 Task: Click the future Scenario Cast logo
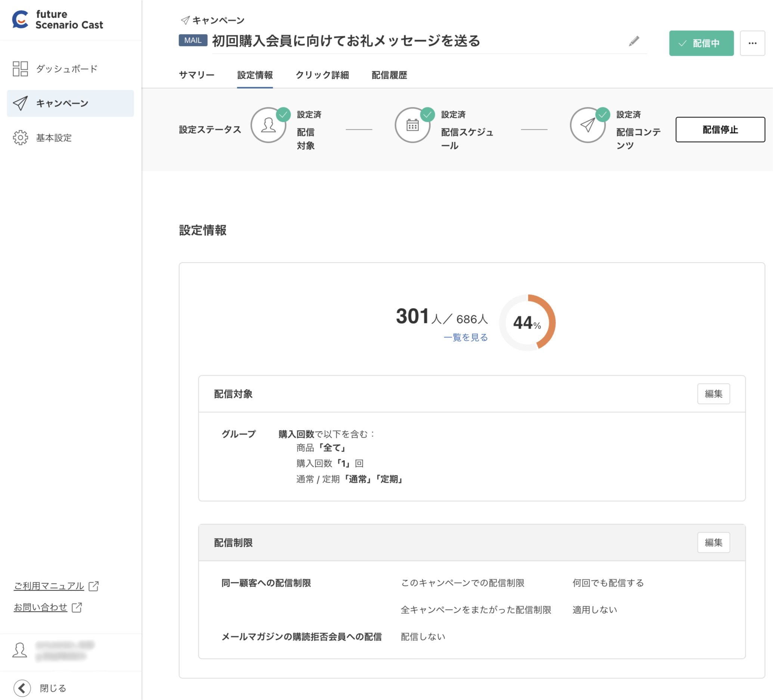(58, 19)
